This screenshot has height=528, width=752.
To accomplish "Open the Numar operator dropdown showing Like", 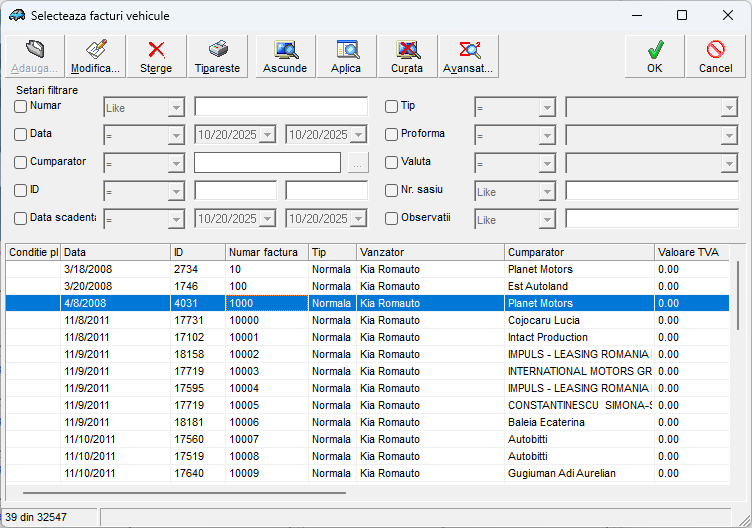I will click(176, 107).
